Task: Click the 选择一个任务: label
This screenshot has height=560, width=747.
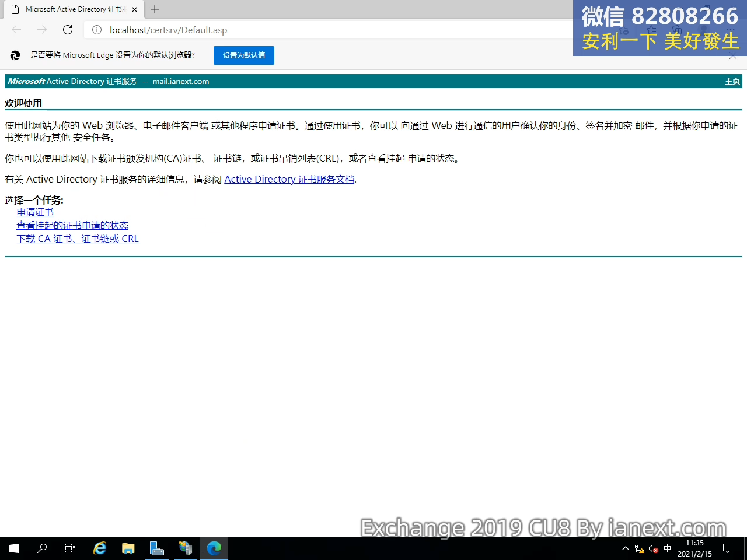Action: click(34, 200)
